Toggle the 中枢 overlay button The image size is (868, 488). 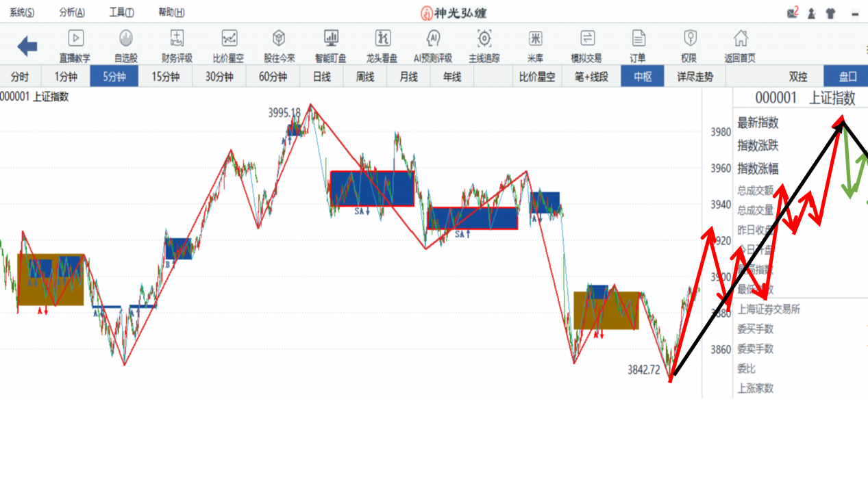point(643,77)
